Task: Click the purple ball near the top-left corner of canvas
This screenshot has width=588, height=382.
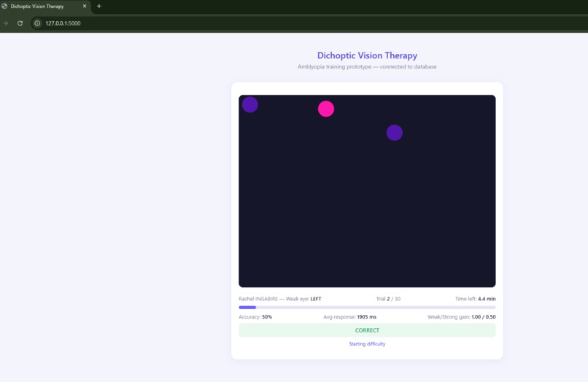Action: [250, 104]
